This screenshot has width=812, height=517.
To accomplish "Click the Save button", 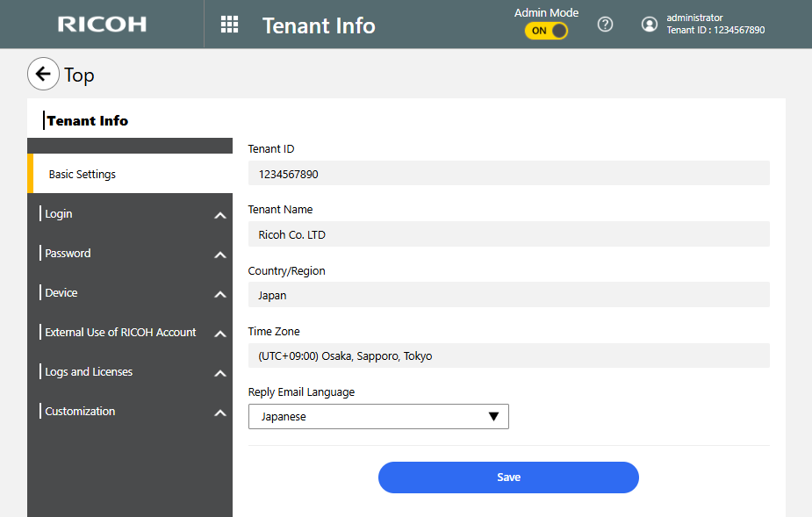I will (x=508, y=478).
